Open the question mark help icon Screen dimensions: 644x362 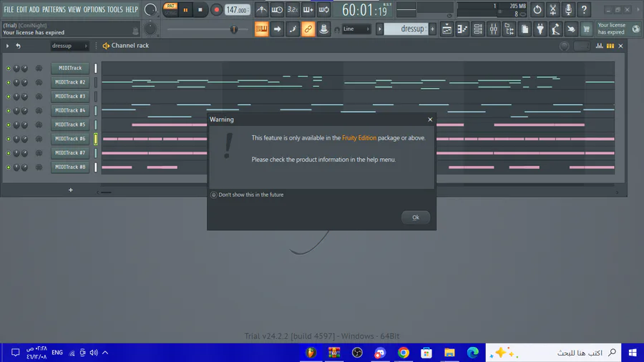point(584,9)
